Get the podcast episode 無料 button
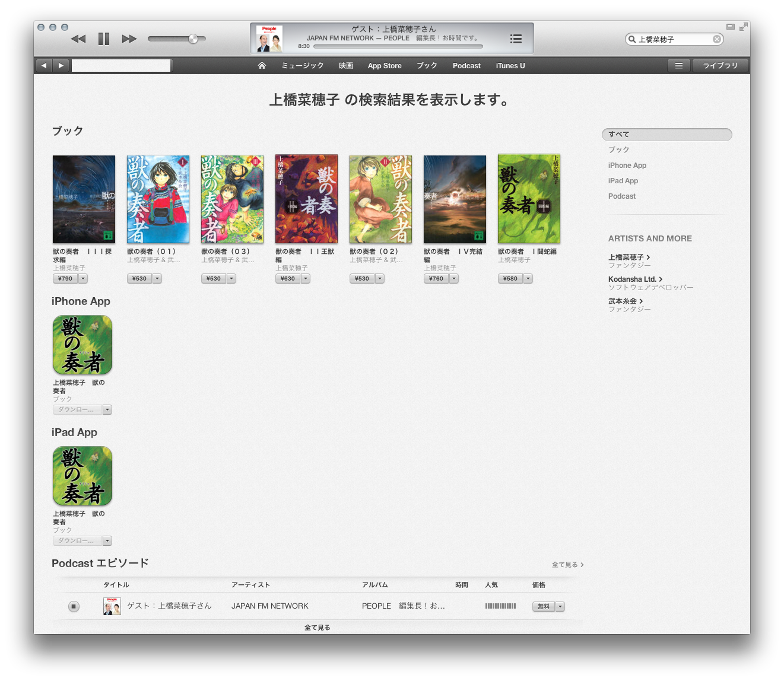This screenshot has width=784, height=681. tap(544, 606)
